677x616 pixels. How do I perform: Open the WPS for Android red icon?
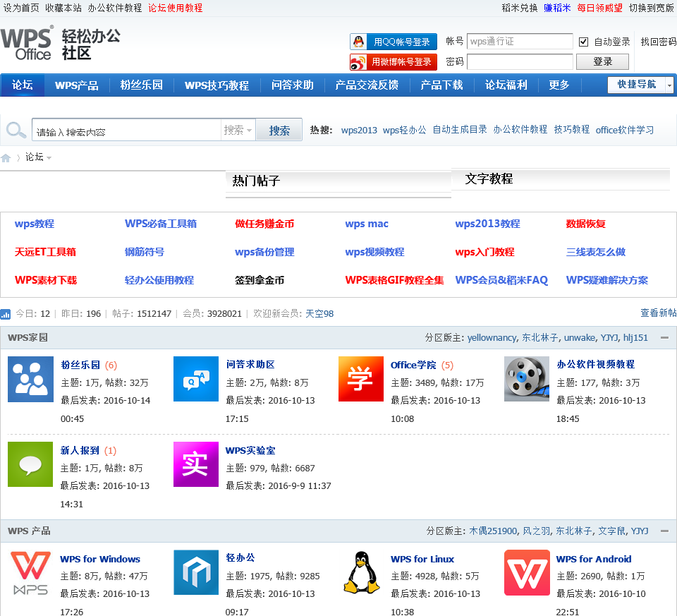click(527, 572)
